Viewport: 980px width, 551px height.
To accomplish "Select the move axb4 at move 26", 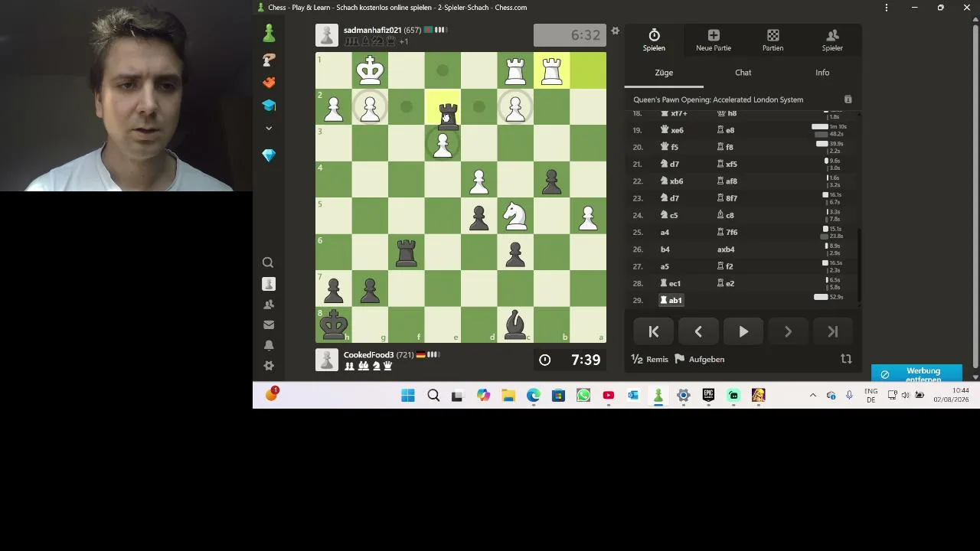I will coord(726,249).
